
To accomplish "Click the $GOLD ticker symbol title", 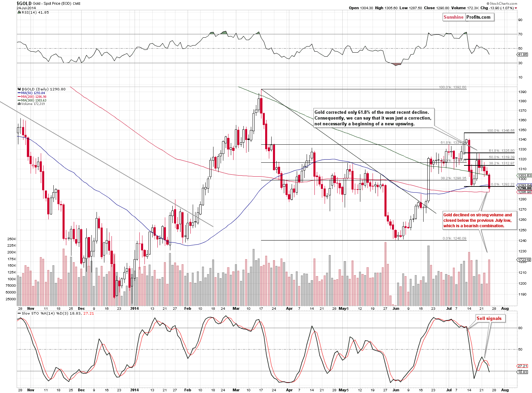I will click(24, 3).
